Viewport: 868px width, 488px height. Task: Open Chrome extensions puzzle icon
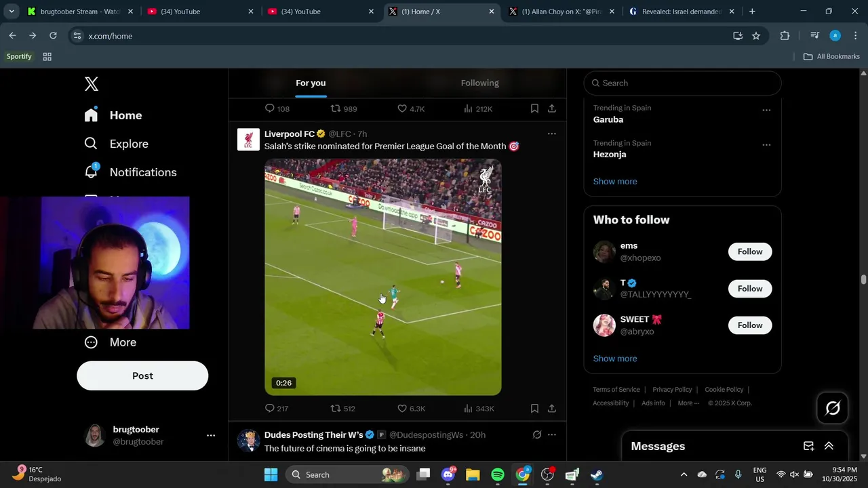(x=785, y=36)
